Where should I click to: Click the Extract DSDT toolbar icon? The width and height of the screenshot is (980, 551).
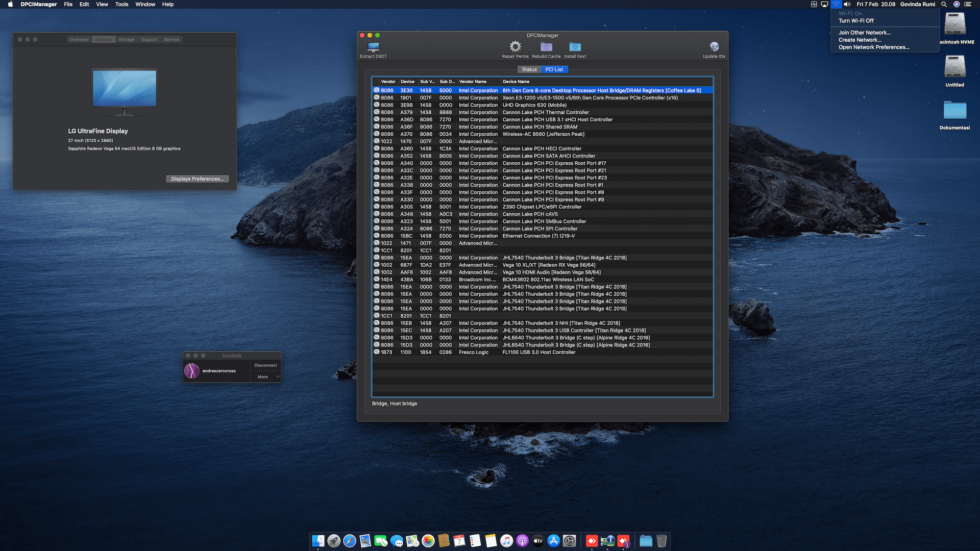(x=373, y=47)
